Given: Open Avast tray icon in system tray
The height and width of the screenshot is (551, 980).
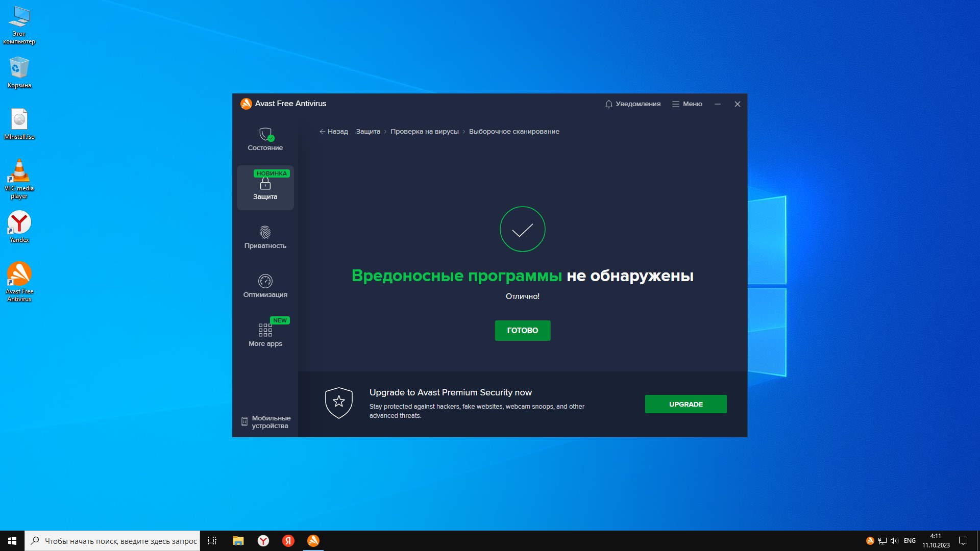Looking at the screenshot, I should (x=870, y=541).
